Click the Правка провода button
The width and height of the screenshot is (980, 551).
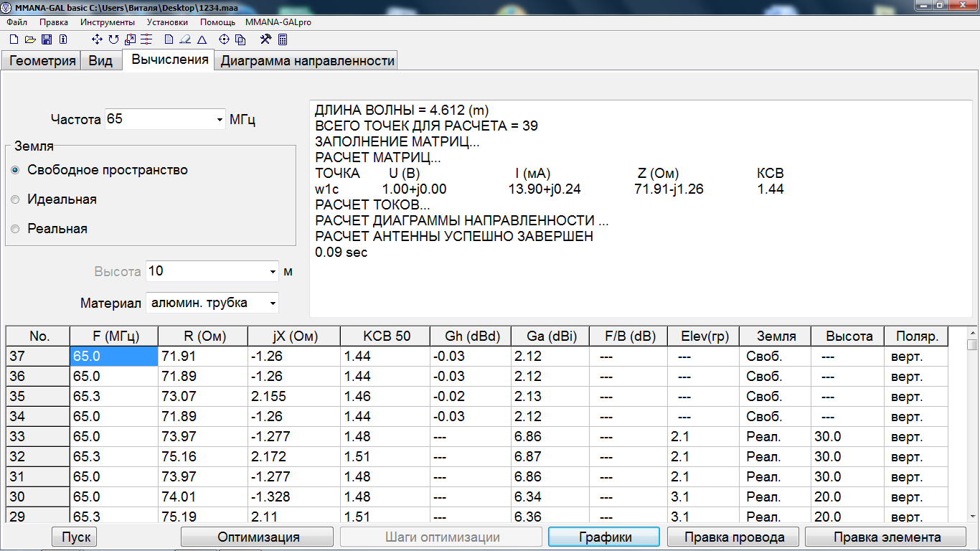(x=734, y=537)
